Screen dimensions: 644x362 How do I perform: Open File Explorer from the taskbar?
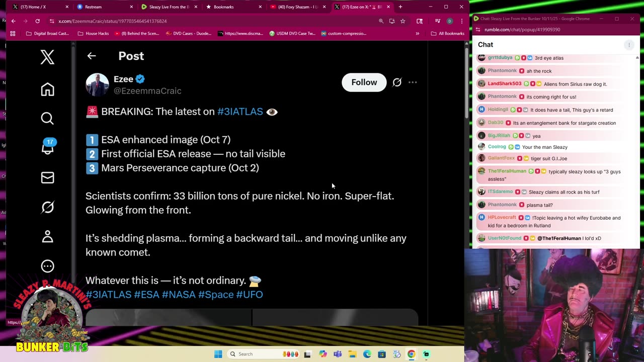(352, 354)
